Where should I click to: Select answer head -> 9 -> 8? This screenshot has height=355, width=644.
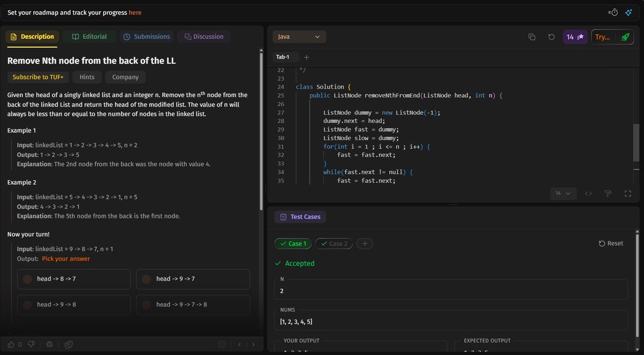(74, 305)
